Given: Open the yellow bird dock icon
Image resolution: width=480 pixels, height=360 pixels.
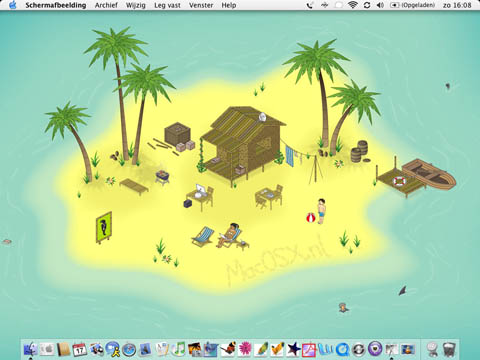Looking at the screenshot, I should 277,349.
